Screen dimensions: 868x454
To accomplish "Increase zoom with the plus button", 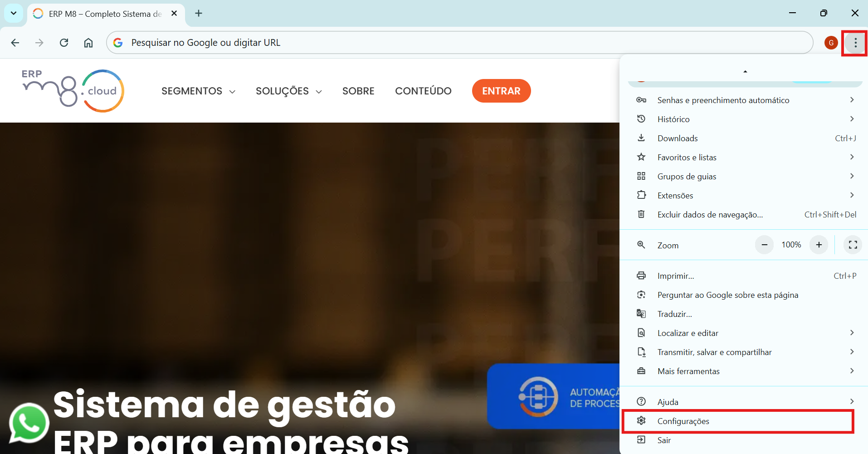I will click(819, 245).
